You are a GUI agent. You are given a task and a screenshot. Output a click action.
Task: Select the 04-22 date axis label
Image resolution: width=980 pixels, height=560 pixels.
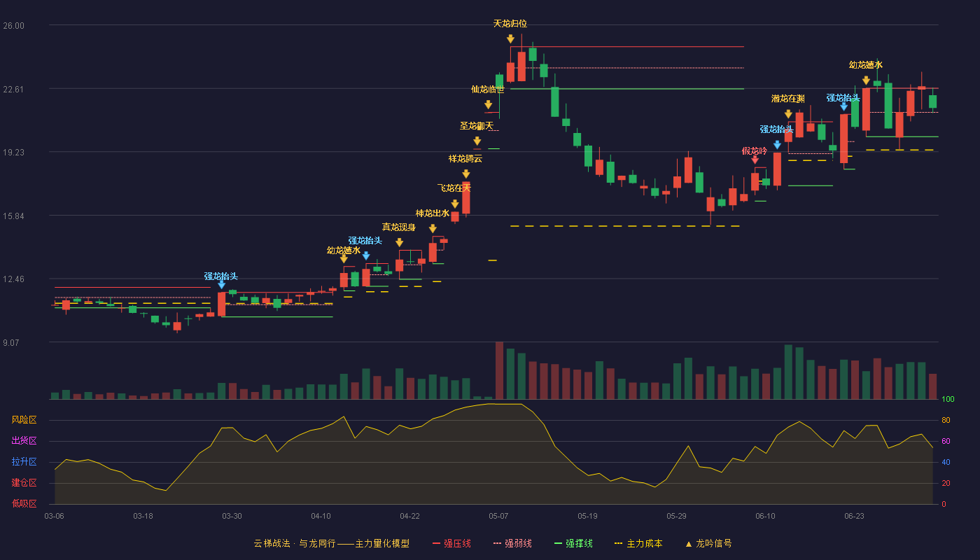click(409, 516)
